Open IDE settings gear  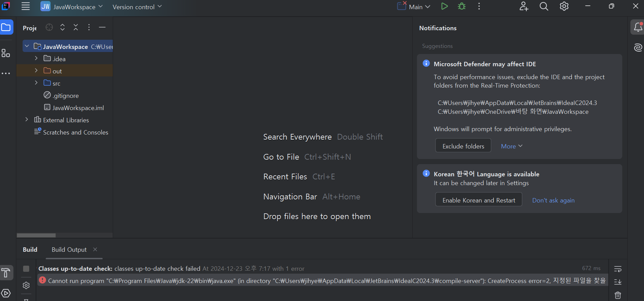[564, 6]
